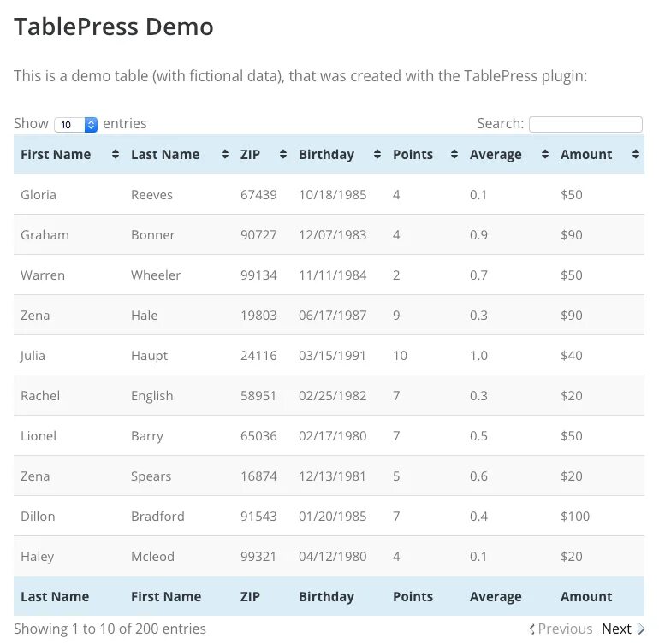659x644 pixels.
Task: Click the Birthday column sort arrows
Action: coord(377,154)
